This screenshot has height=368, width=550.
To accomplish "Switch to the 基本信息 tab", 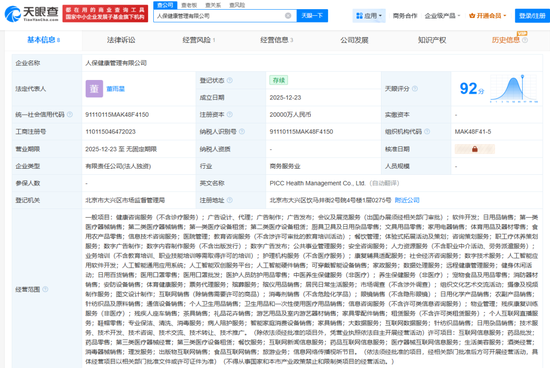I will (43, 40).
